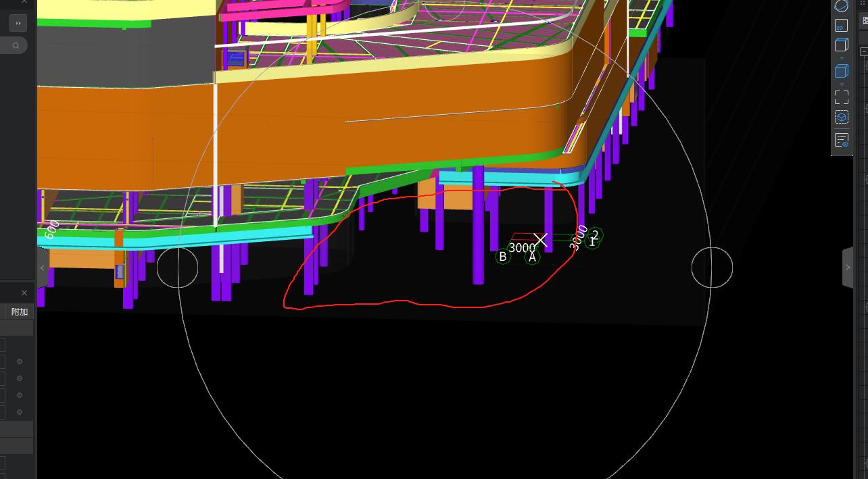
Task: Click the double-arrow expand button top left
Action: tap(18, 24)
